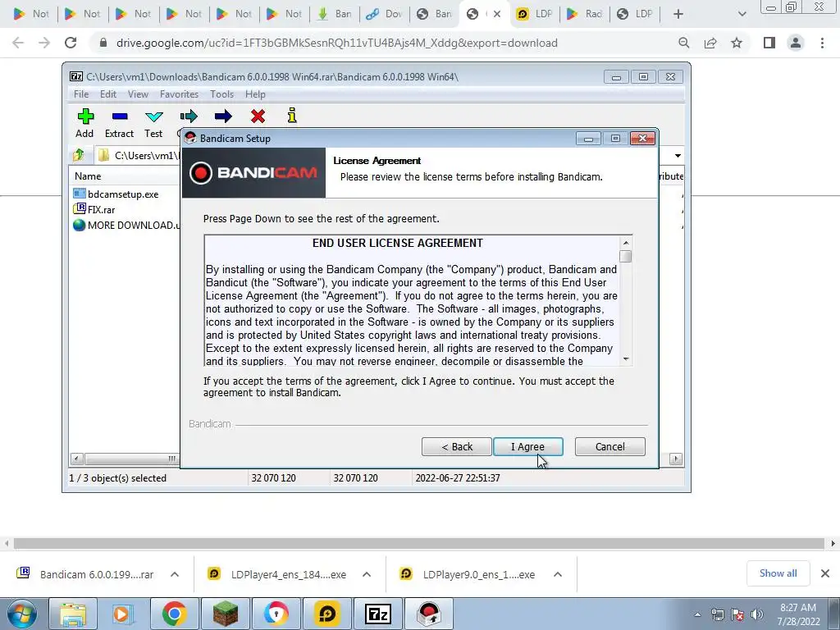Close the active Chrome tab
This screenshot has height=630, width=840.
coord(497,14)
